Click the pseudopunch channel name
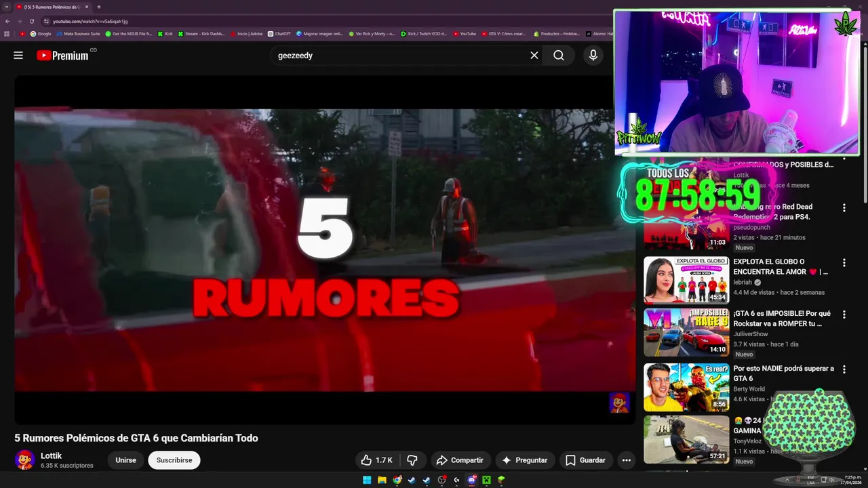 (x=751, y=228)
